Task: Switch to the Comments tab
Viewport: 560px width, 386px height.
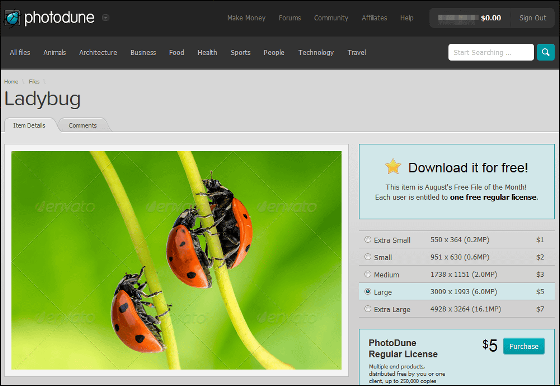Action: pyautogui.click(x=82, y=125)
